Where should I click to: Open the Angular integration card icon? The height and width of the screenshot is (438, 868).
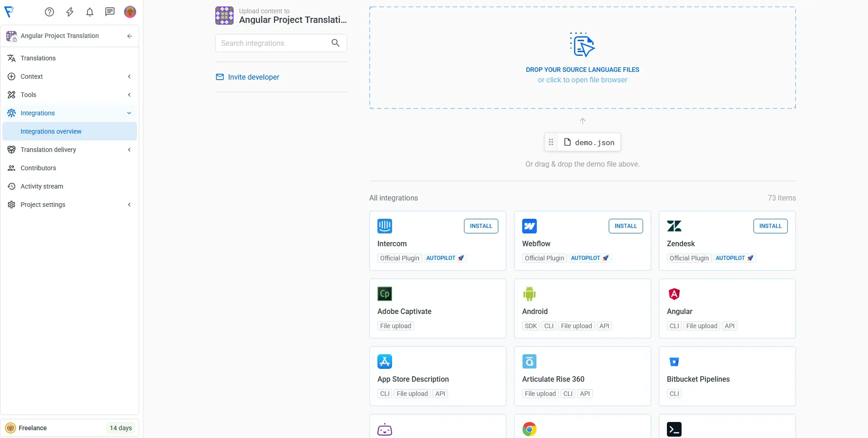[x=674, y=294]
